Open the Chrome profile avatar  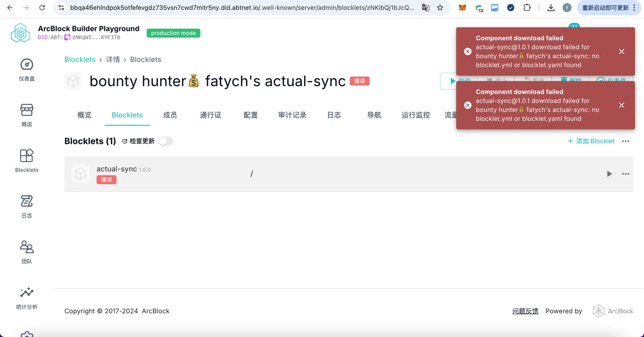567,8
